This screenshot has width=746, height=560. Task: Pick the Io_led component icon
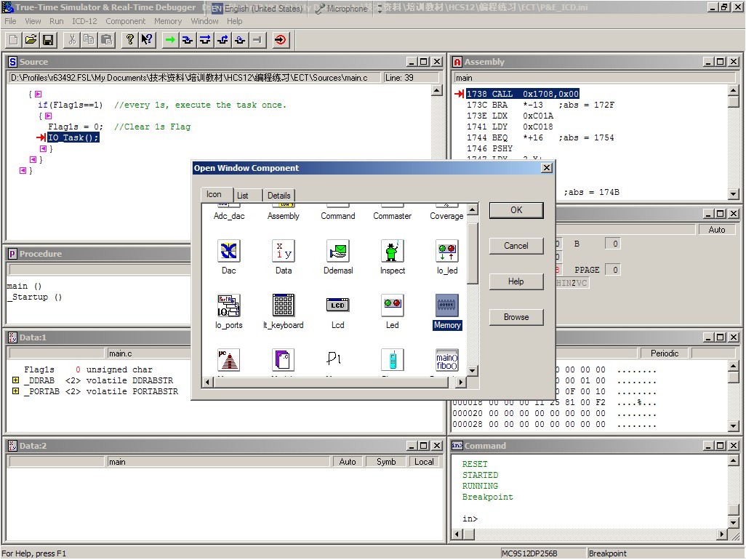point(446,252)
